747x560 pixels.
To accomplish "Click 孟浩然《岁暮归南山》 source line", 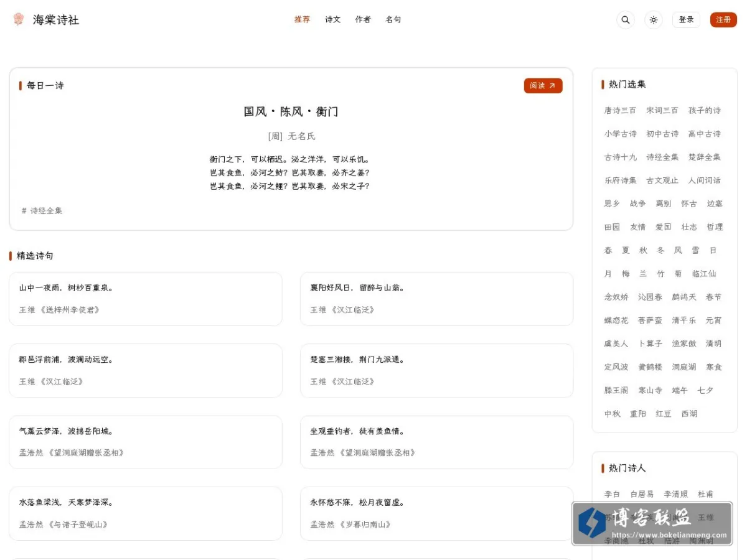I will pos(351,525).
